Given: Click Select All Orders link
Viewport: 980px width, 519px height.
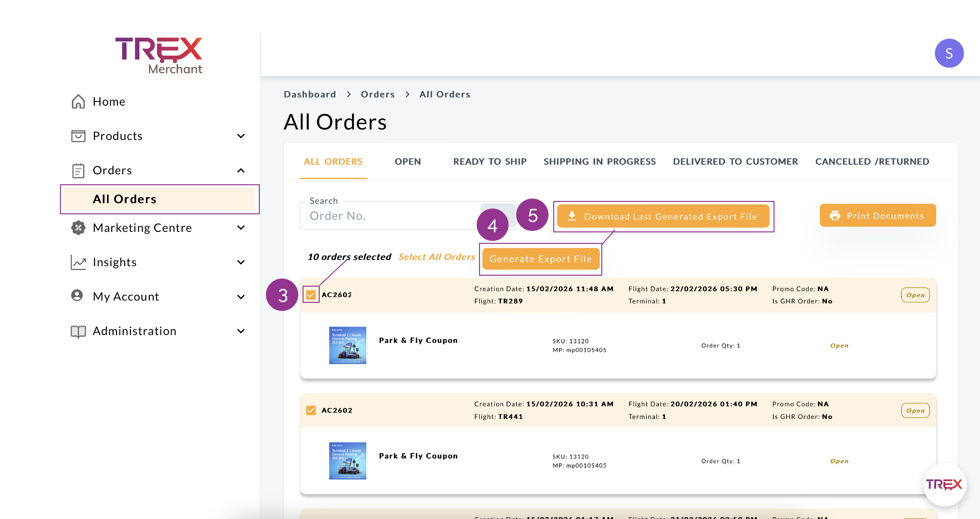Looking at the screenshot, I should [436, 257].
